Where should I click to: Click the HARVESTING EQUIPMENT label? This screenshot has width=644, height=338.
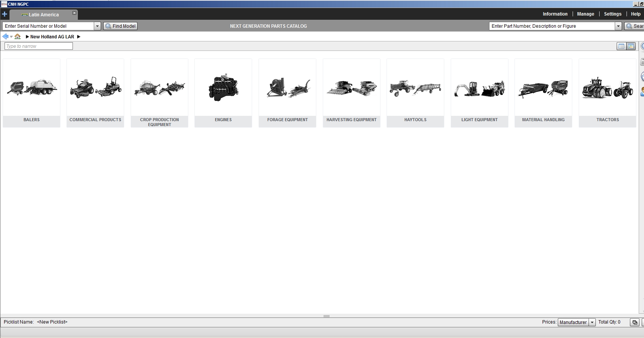pyautogui.click(x=352, y=120)
